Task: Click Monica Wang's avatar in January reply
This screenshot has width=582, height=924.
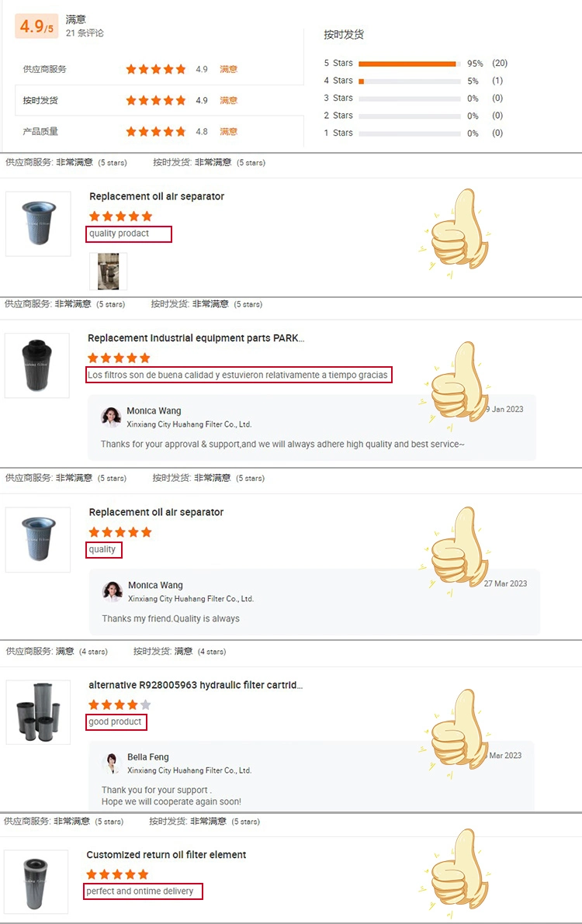Action: pyautogui.click(x=111, y=417)
